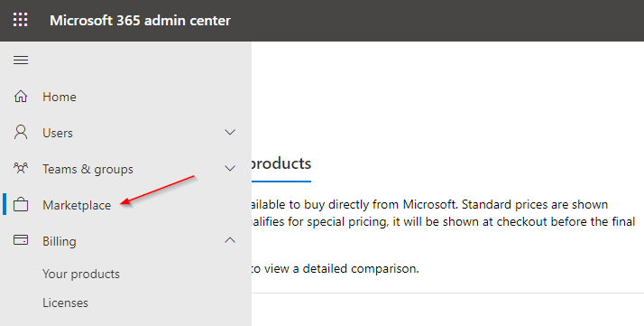644x326 pixels.
Task: Collapse the navigation menu hamburger icon
Action: [x=21, y=60]
